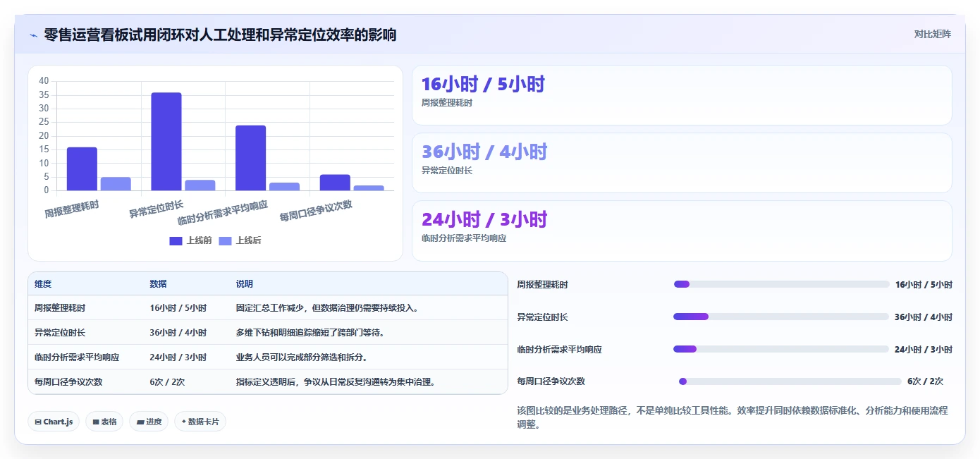Click the dashboard title 零售运营看板试用闭环
This screenshot has width=980, height=459.
(x=220, y=35)
